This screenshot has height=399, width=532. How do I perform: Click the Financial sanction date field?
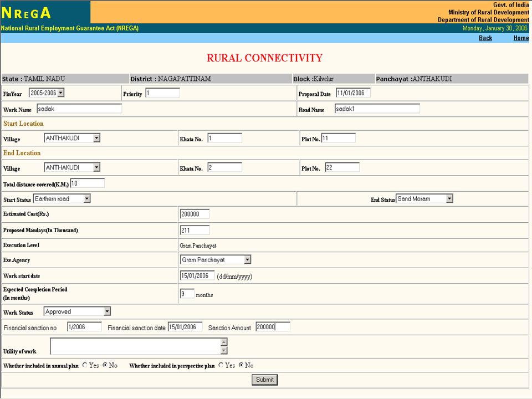click(x=185, y=327)
